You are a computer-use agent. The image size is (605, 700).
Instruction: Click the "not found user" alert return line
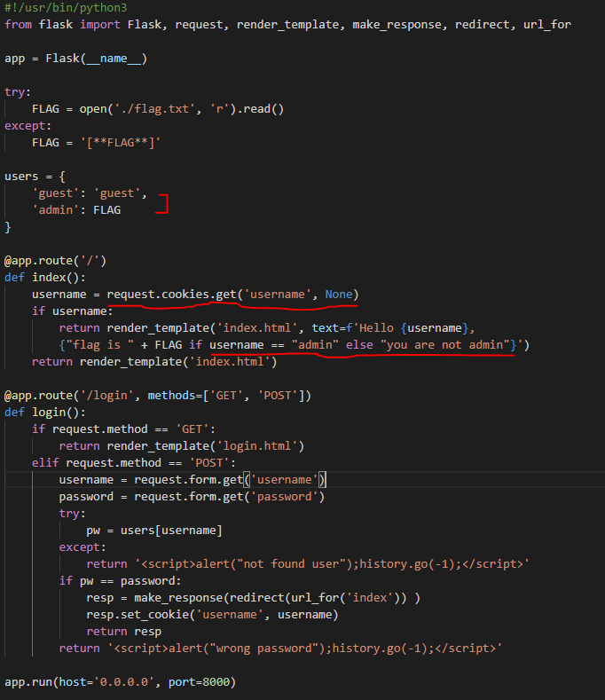click(308, 564)
